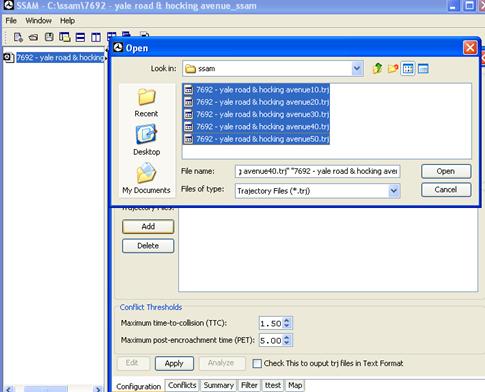This screenshot has height=392, width=485.
Task: Switch to the Map tab
Action: click(x=295, y=385)
